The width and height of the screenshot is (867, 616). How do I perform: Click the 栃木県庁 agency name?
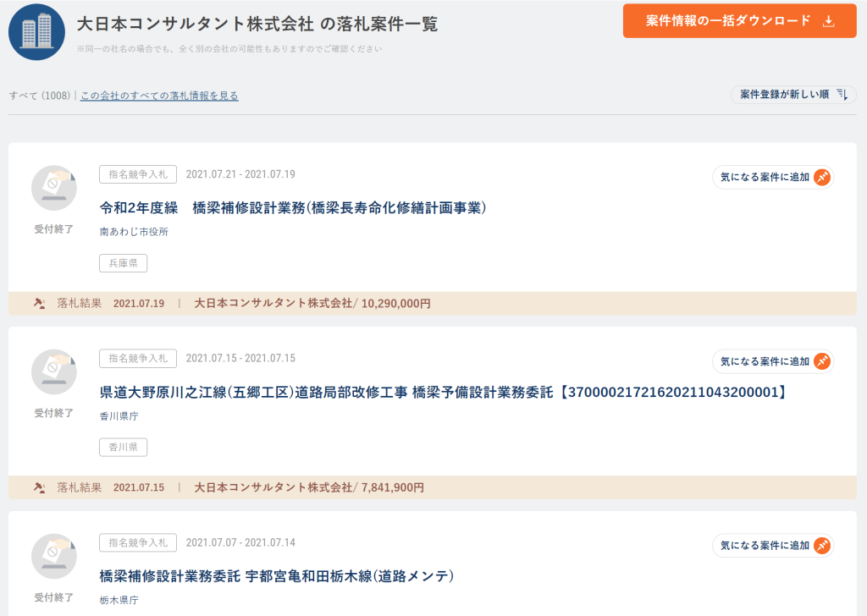pos(119,600)
